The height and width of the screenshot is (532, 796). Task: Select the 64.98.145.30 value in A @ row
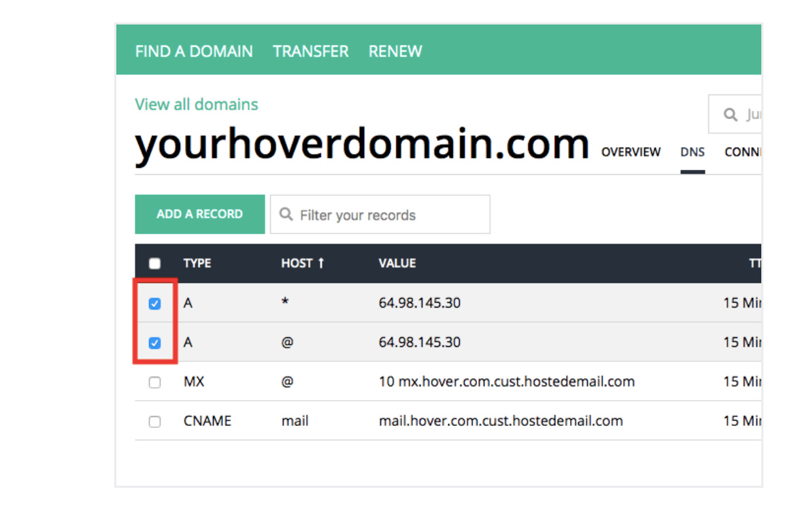[x=420, y=342]
